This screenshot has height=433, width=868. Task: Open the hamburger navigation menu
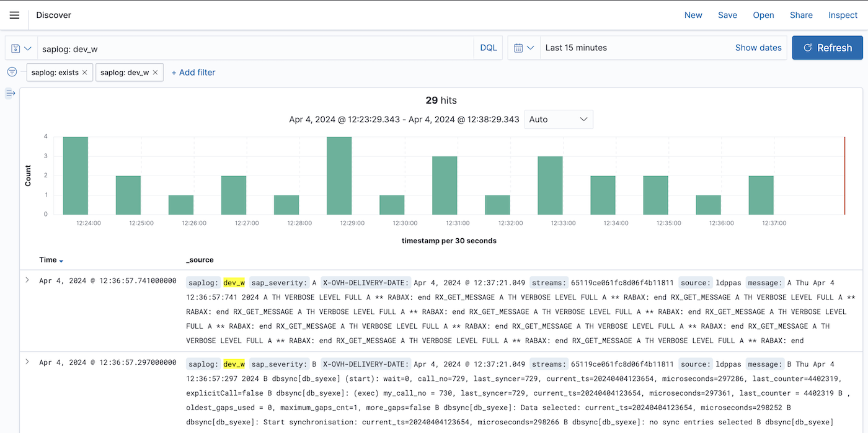click(14, 15)
